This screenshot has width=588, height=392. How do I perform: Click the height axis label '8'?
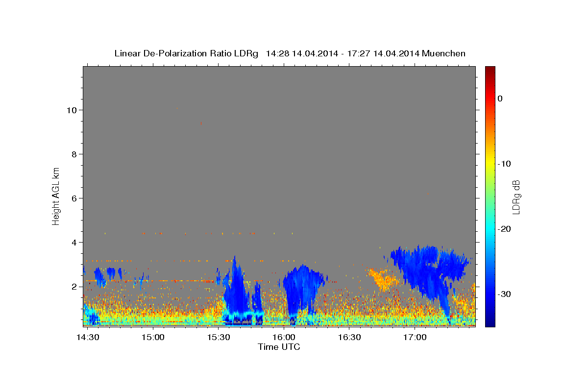(73, 154)
